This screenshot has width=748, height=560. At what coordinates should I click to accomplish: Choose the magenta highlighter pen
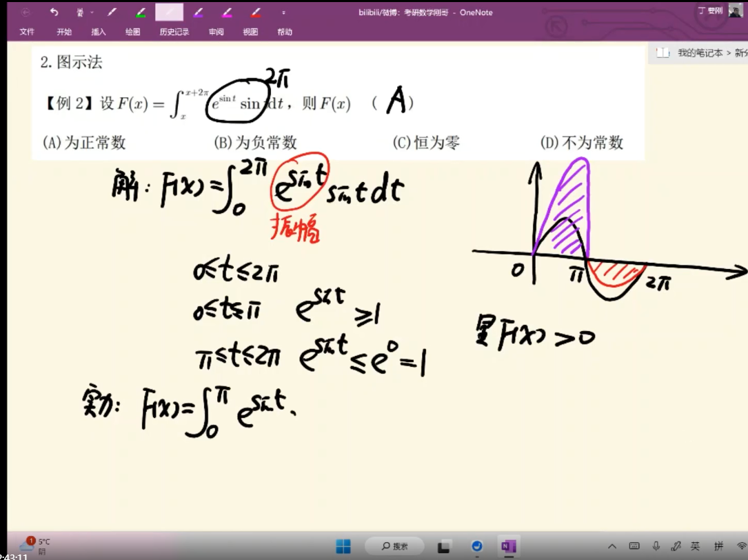coord(227,12)
